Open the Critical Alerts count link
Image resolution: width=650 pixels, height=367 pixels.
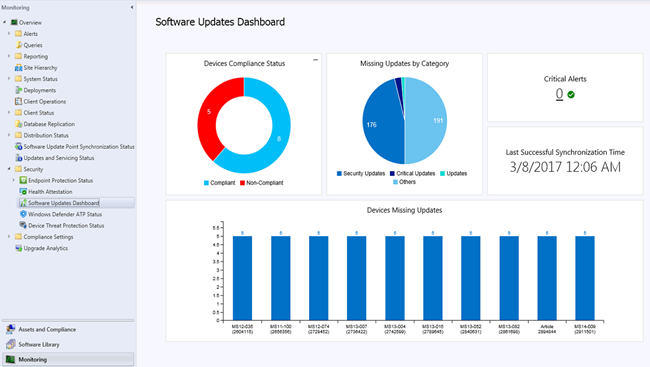point(559,94)
